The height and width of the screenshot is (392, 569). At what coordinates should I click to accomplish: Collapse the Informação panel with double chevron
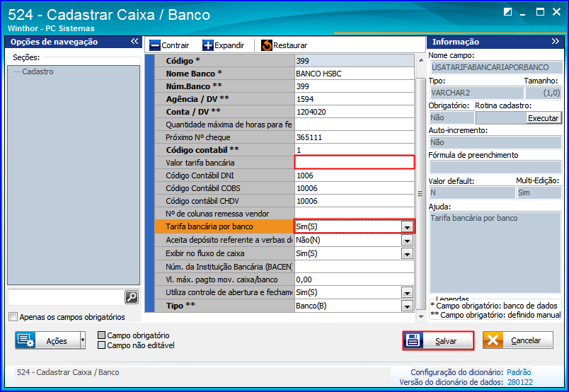[x=556, y=41]
